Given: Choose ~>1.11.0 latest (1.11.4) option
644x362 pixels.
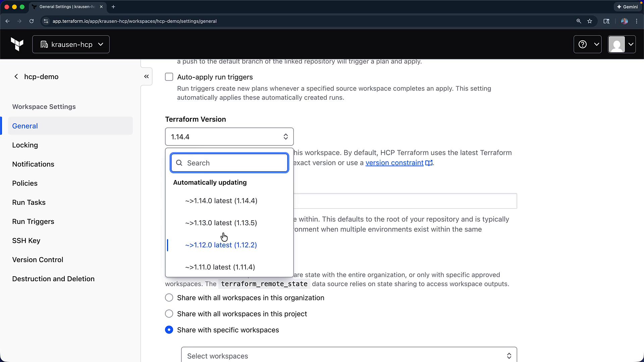Looking at the screenshot, I should pyautogui.click(x=229, y=267).
